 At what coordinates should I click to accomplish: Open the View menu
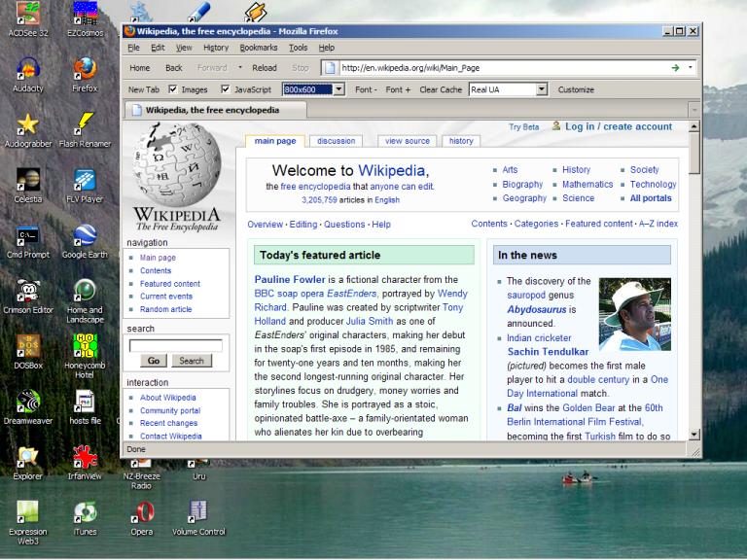[184, 48]
